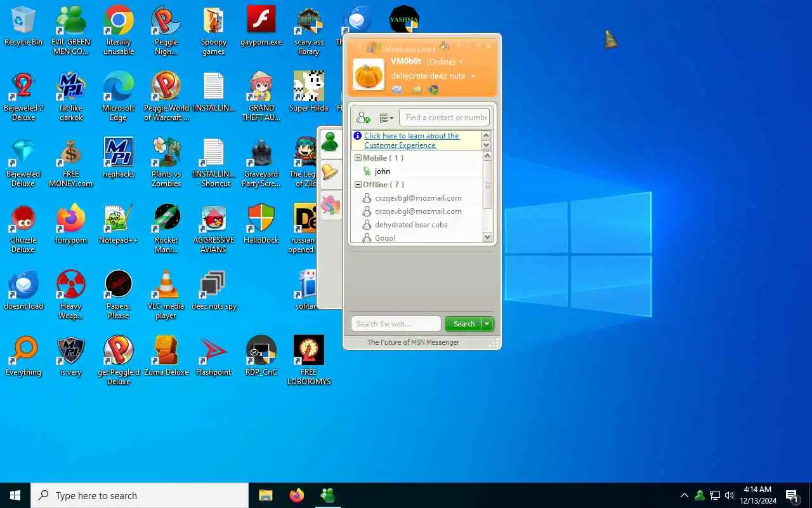Open the Add a contact icon in Messenger

[x=363, y=117]
